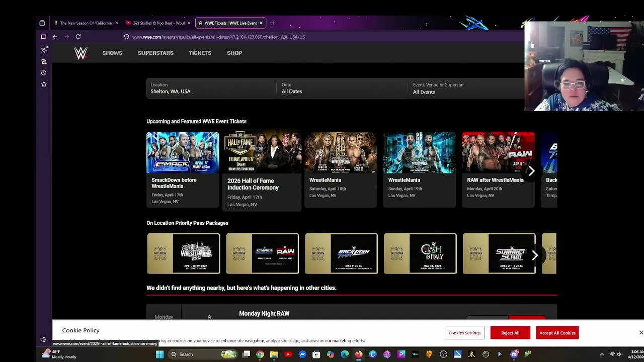Open SummerSlam Priority Pass package
Screen dimensions: 644x362
tap(499, 253)
